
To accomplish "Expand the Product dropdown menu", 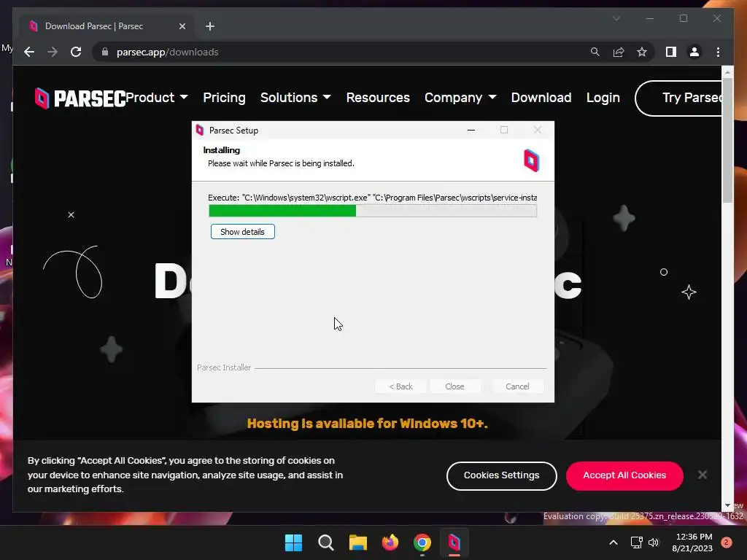I will (x=157, y=98).
